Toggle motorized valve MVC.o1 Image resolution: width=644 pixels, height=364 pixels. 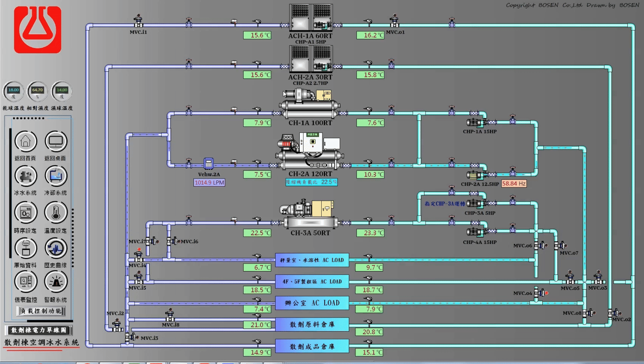395,21
